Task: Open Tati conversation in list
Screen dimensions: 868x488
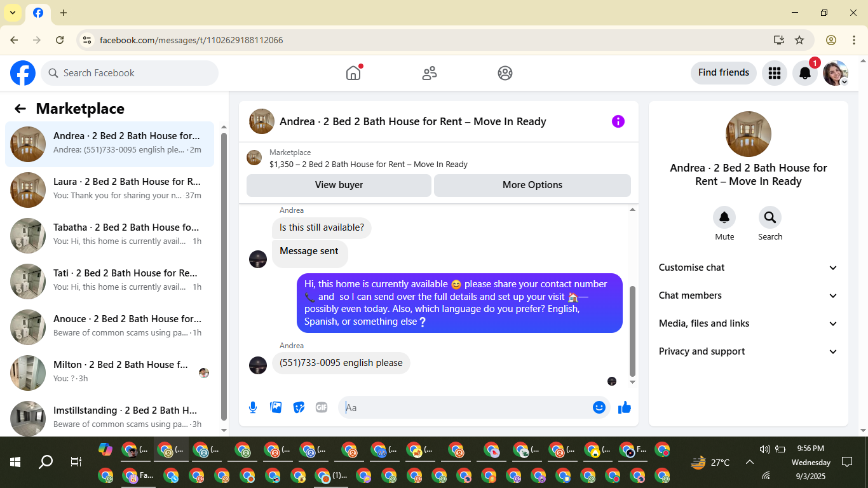Action: pos(109,281)
